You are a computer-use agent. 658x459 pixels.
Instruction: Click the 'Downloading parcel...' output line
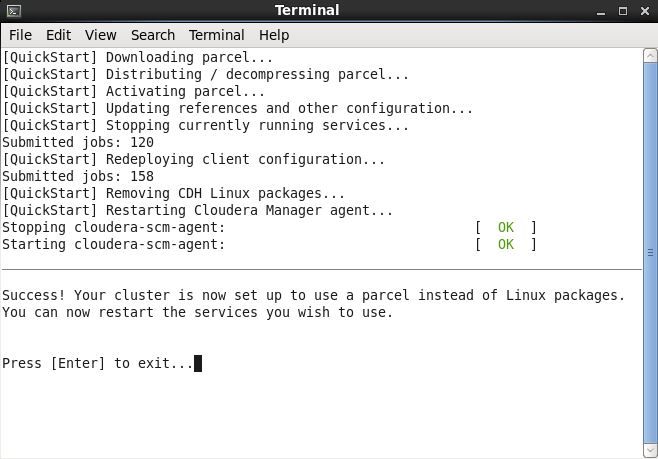tap(137, 57)
